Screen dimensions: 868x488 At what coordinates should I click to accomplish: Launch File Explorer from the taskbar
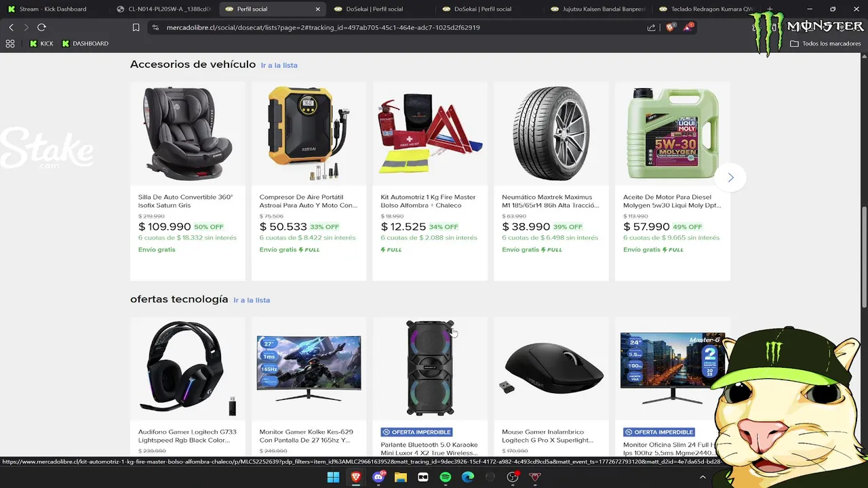coord(401,477)
